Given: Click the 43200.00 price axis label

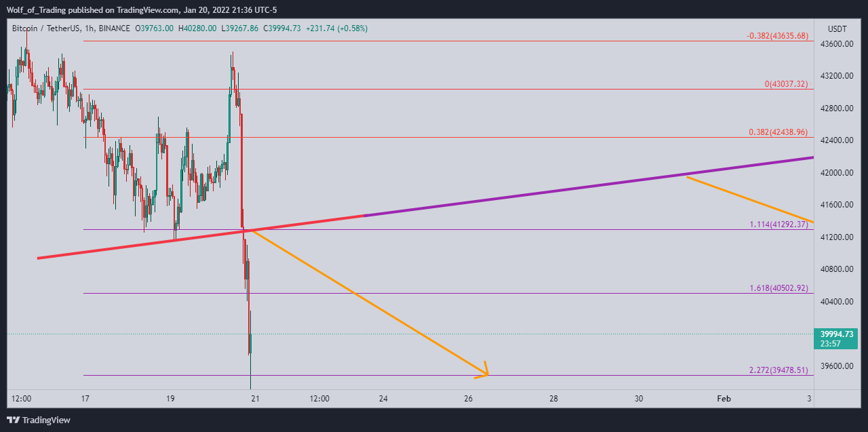Looking at the screenshot, I should pos(836,76).
